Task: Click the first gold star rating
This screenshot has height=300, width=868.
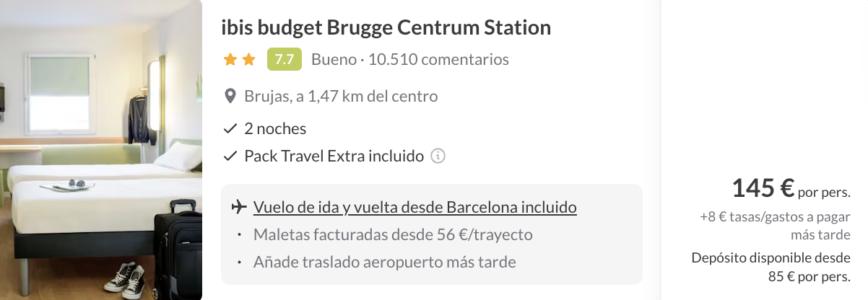Action: click(230, 60)
